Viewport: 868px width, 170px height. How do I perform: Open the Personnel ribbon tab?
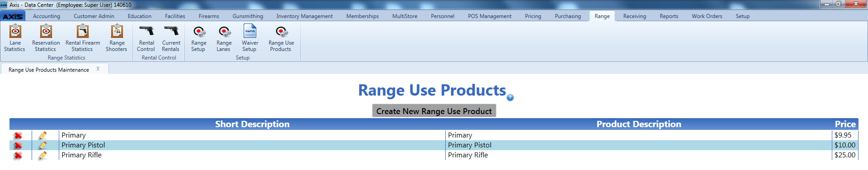(443, 16)
